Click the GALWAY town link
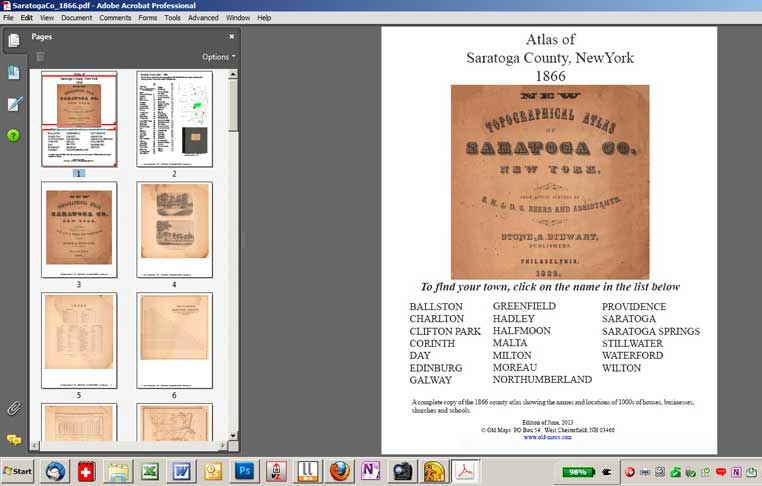762x486 pixels. tap(431, 381)
